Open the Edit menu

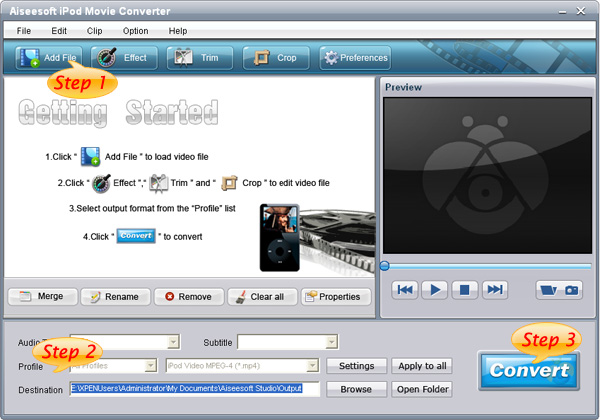click(x=59, y=31)
